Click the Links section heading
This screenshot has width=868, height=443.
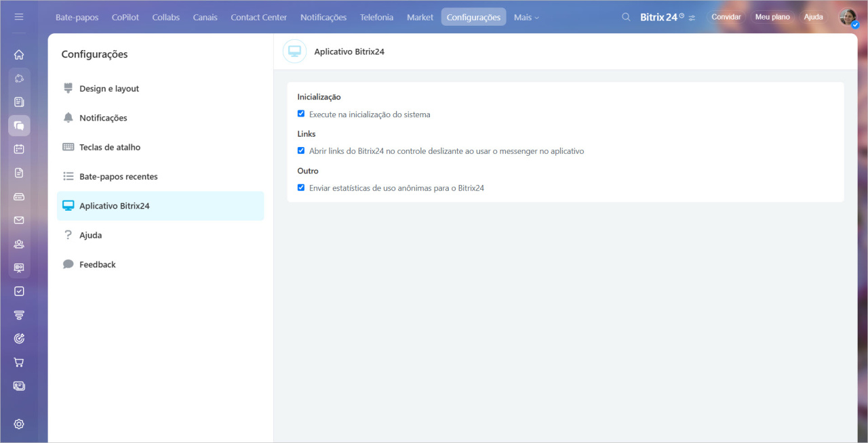tap(307, 134)
